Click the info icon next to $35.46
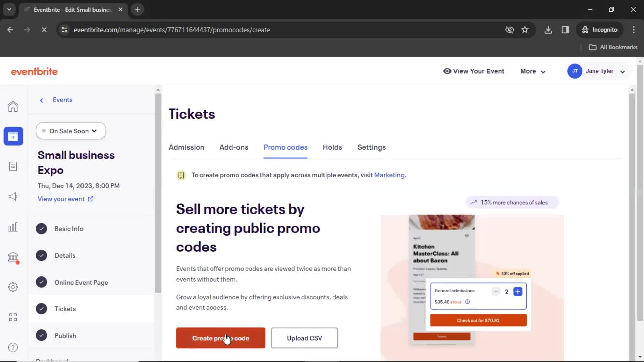 coord(467,302)
